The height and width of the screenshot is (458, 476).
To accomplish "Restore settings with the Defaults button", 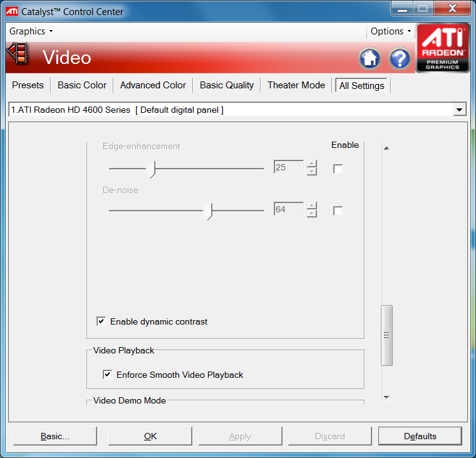I will (x=420, y=436).
